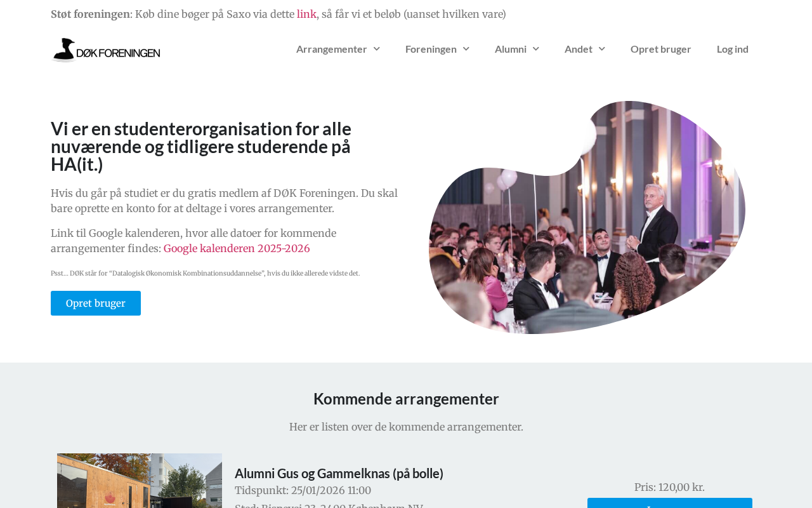Click the Alumni Gus event thumbnail image
812x508 pixels.
(140, 481)
